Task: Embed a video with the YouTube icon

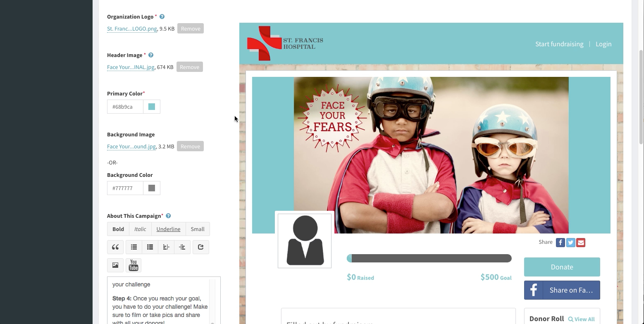Action: (x=134, y=265)
